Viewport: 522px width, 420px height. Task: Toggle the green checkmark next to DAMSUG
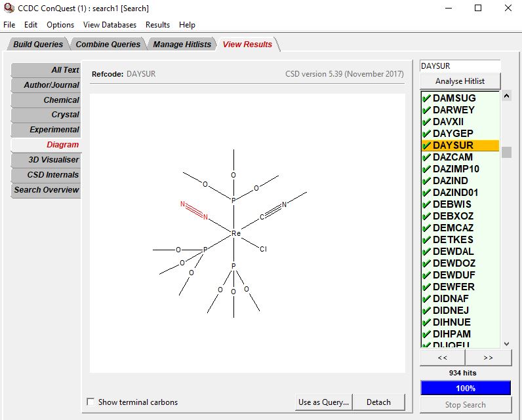click(x=426, y=98)
